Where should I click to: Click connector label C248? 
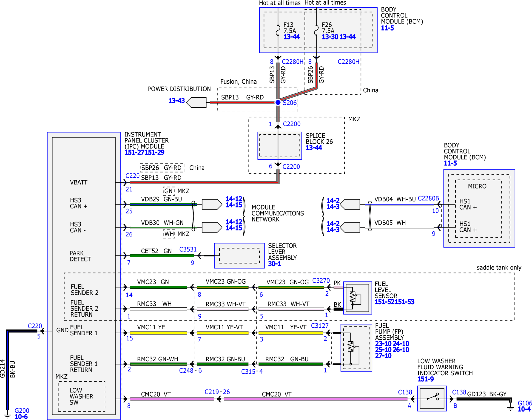coord(186,371)
